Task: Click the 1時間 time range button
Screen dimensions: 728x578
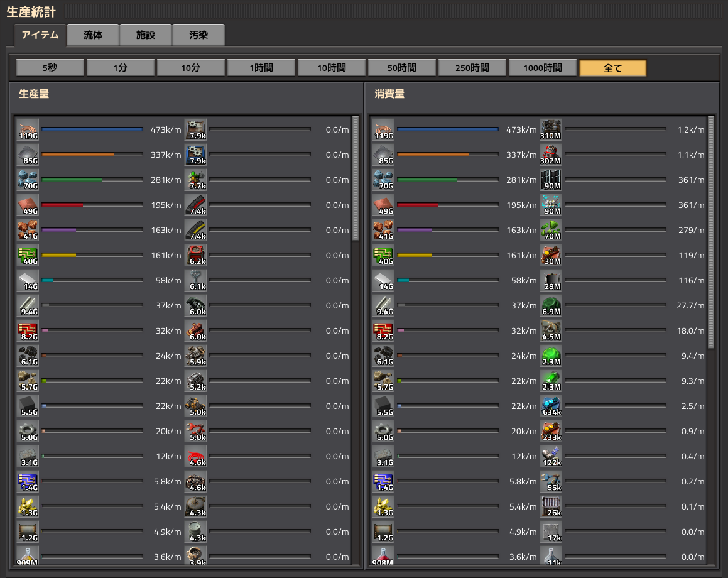Action: tap(261, 68)
